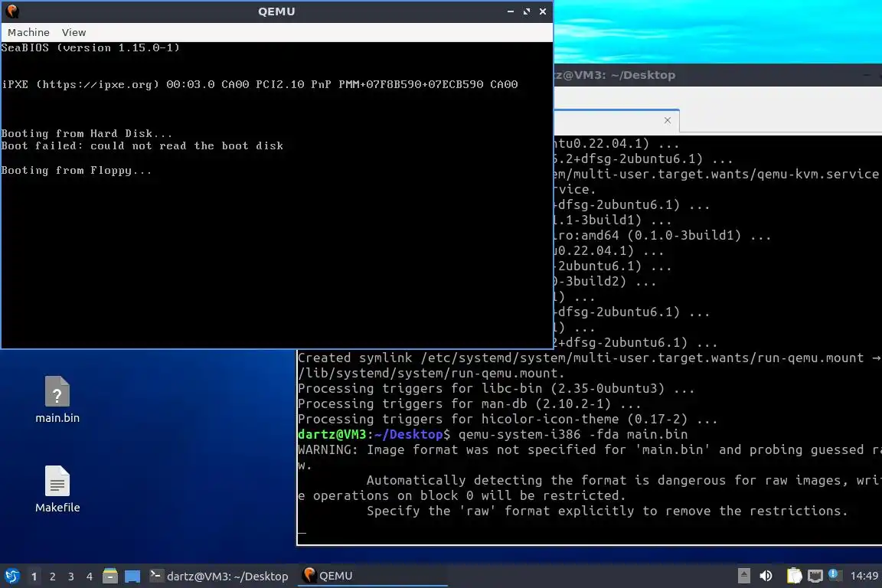Image resolution: width=882 pixels, height=588 pixels.
Task: Open the volume control in tray
Action: coord(766,576)
